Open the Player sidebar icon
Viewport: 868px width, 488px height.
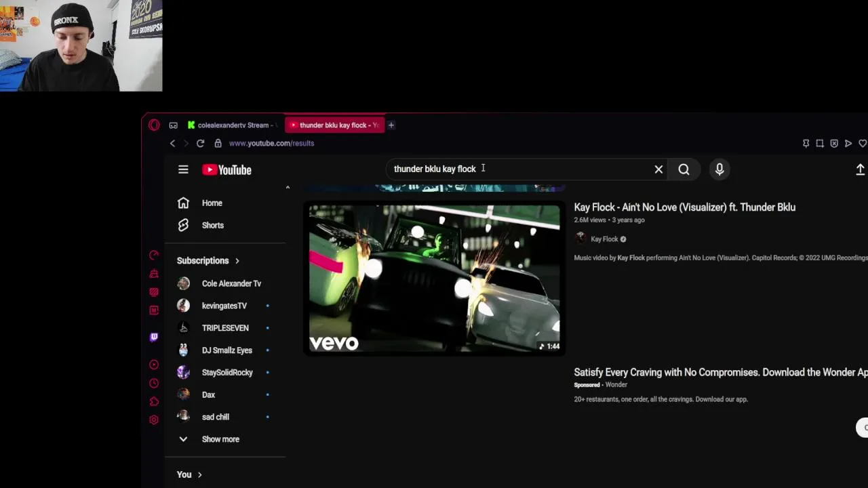point(154,365)
